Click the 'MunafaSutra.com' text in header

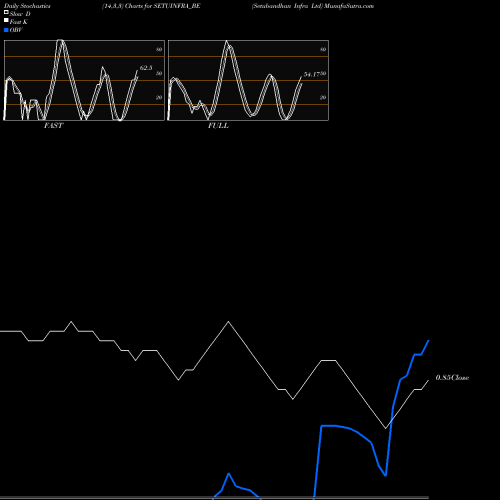pos(349,6)
